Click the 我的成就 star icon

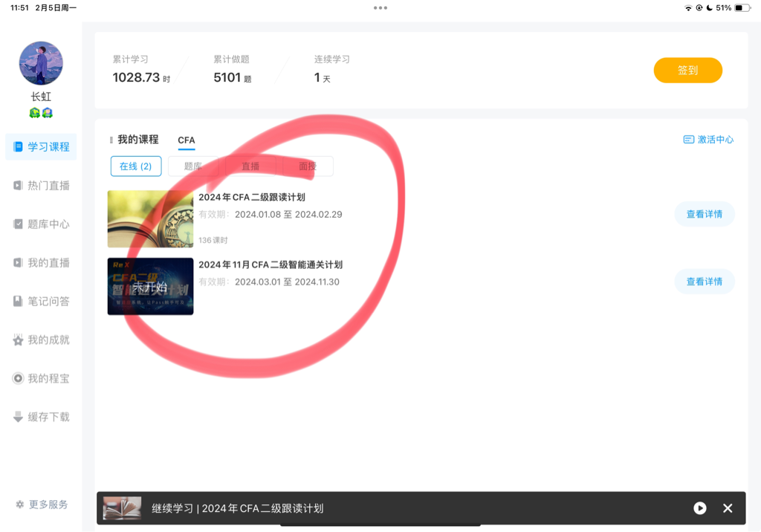[18, 340]
